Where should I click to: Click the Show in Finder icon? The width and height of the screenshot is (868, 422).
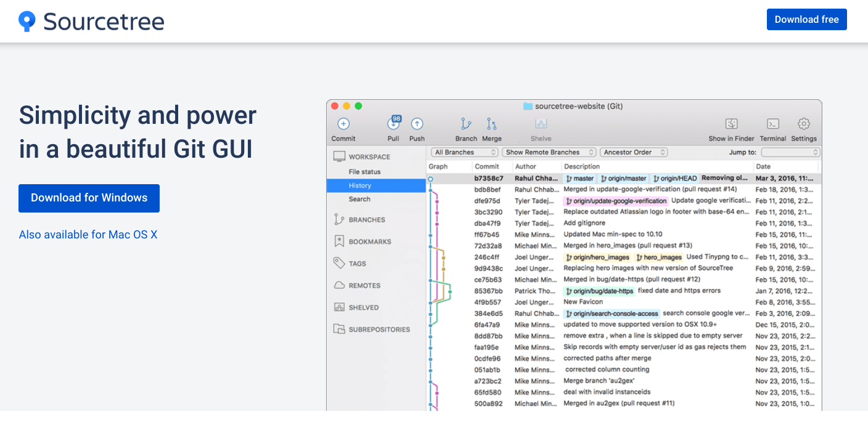point(731,124)
